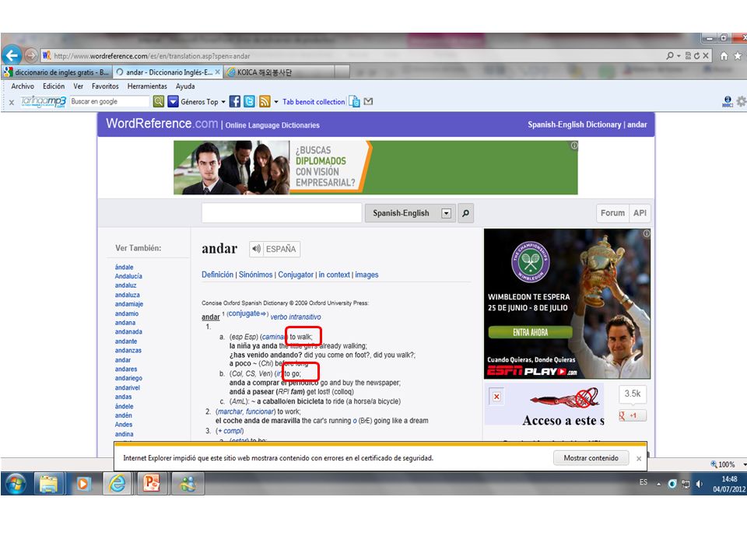
Task: Click the WordReference word search field
Action: pyautogui.click(x=282, y=213)
